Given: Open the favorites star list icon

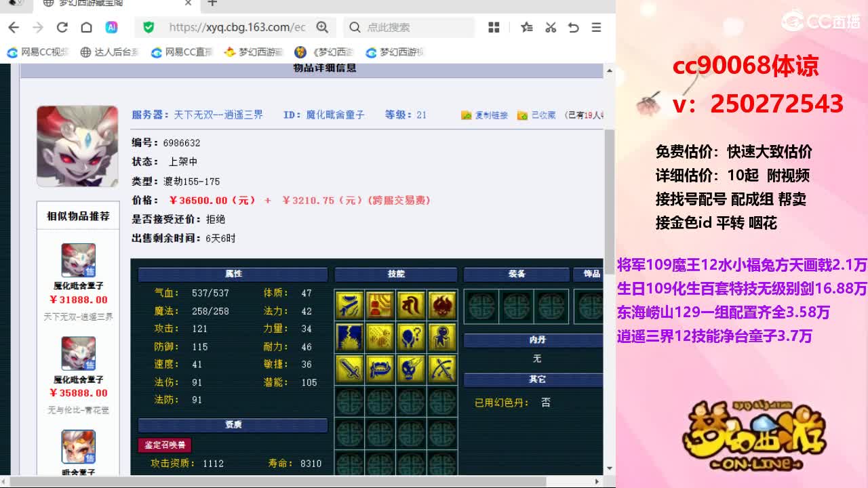Looking at the screenshot, I should coord(527,27).
